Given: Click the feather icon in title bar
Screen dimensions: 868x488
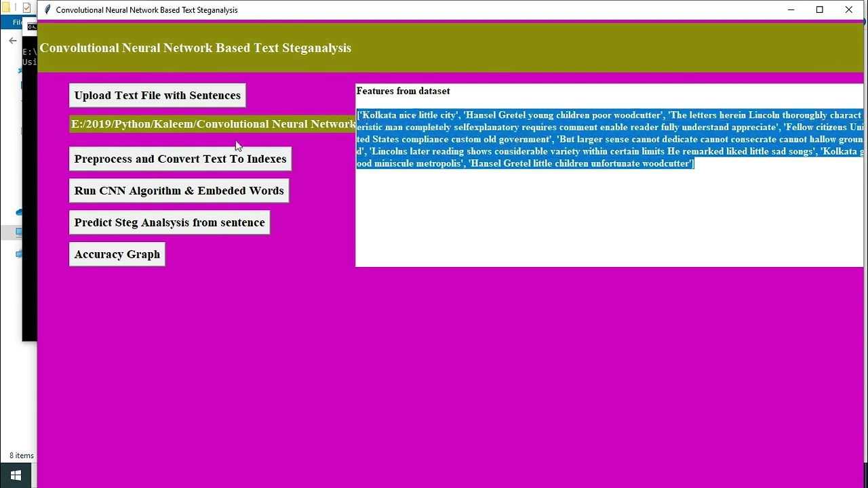Looking at the screenshot, I should (x=47, y=9).
